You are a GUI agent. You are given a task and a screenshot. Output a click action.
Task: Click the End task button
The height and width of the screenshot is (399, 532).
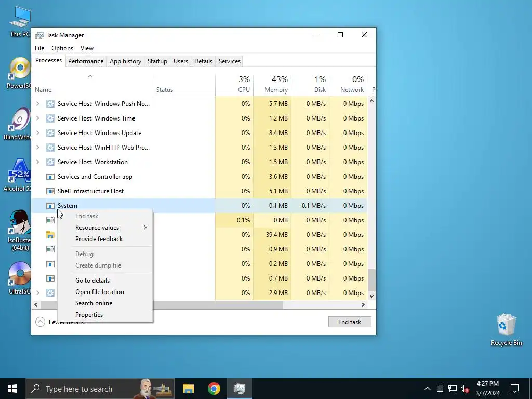[x=350, y=322]
